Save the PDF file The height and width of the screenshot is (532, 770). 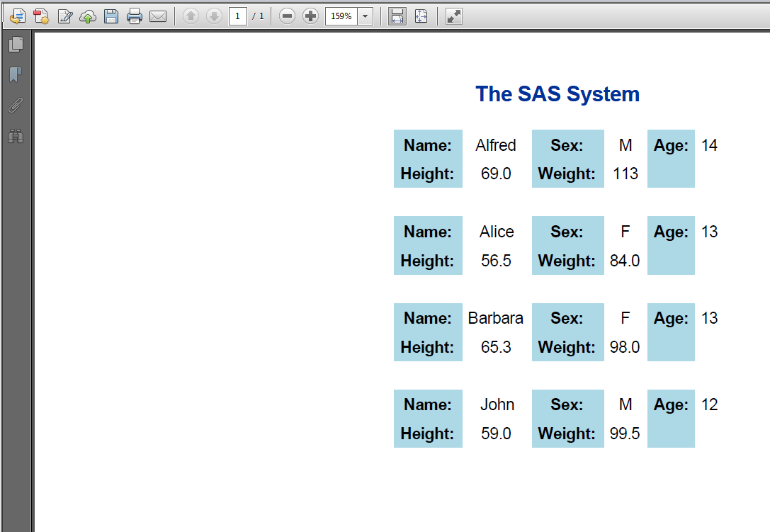111,16
